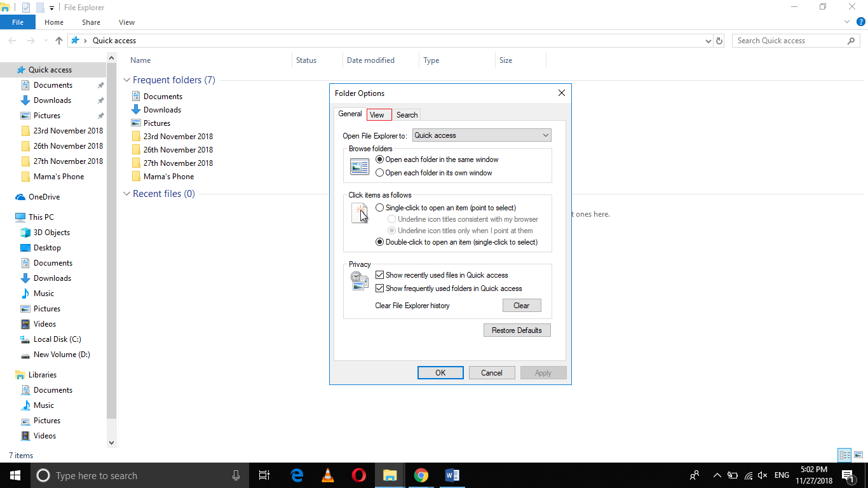868x488 pixels.
Task: Click the Restore Defaults button
Action: (x=517, y=330)
